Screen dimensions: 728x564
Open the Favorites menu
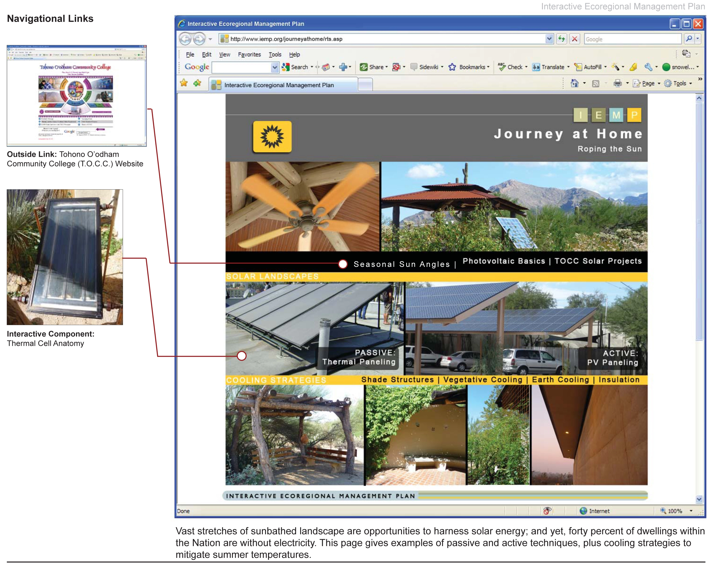tap(249, 54)
